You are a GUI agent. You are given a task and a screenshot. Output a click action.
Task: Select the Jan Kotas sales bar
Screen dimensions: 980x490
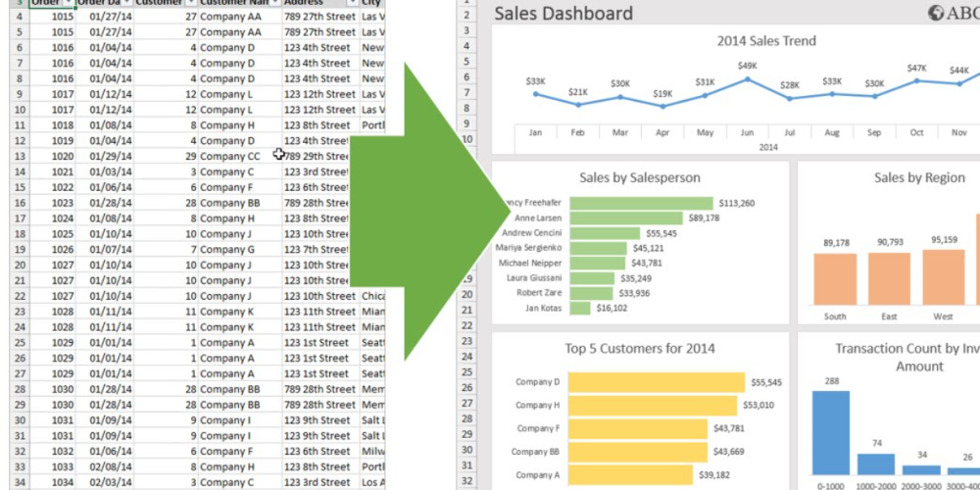pos(580,308)
